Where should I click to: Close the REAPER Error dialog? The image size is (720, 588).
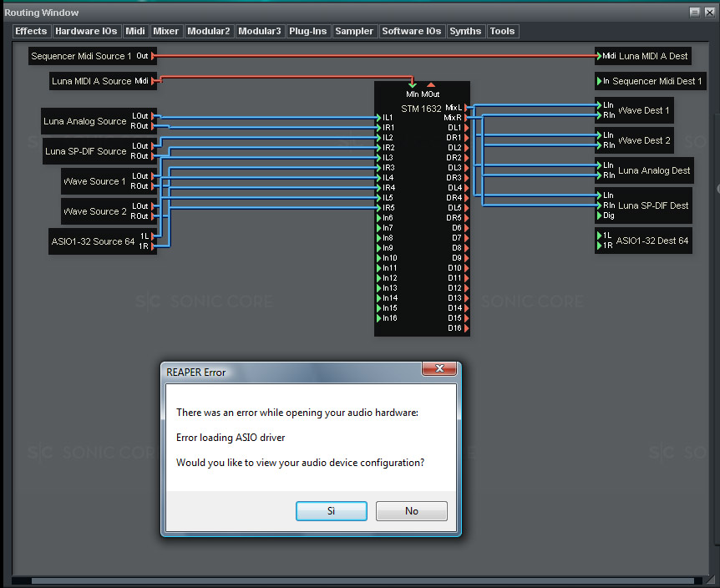pos(438,370)
